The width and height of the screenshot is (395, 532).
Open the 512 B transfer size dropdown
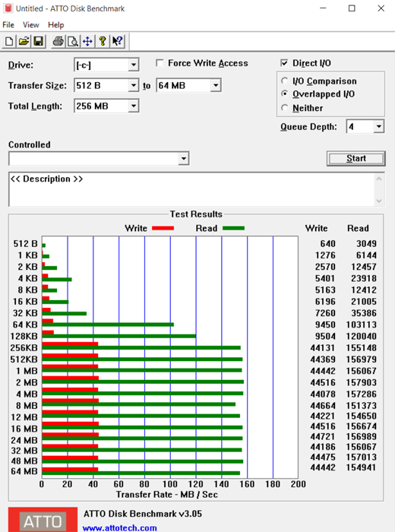point(134,85)
